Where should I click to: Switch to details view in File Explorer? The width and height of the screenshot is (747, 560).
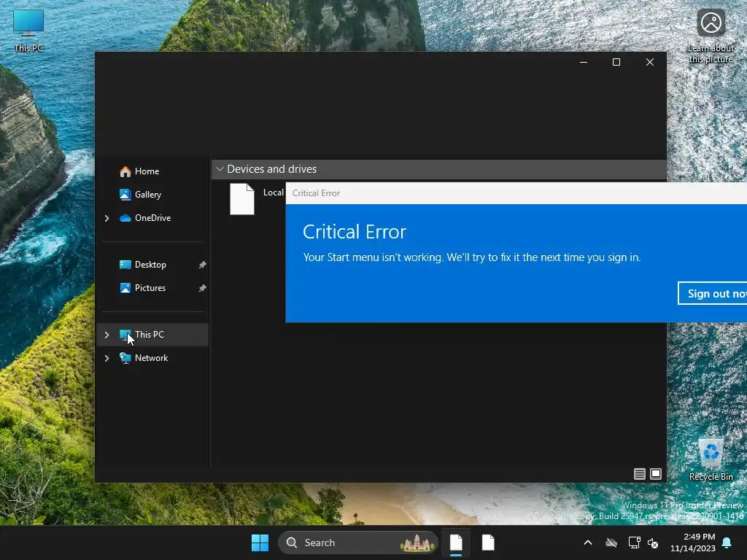[x=639, y=474]
